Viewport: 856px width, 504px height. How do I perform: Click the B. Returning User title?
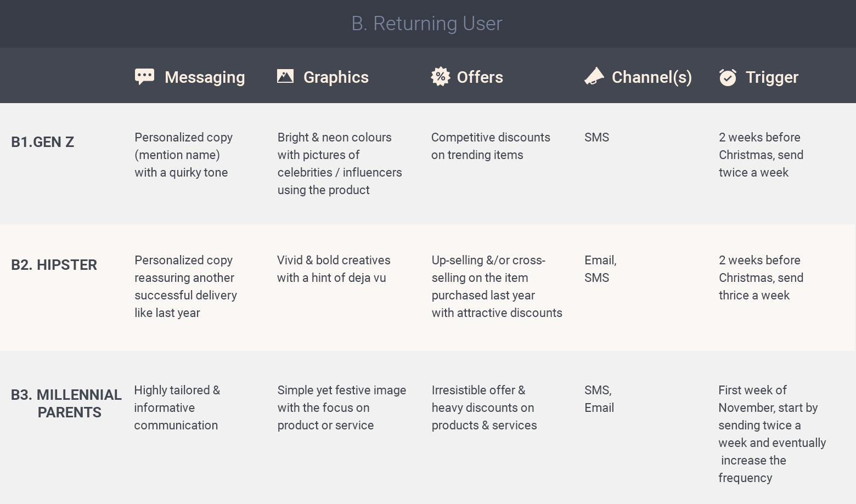tap(427, 24)
